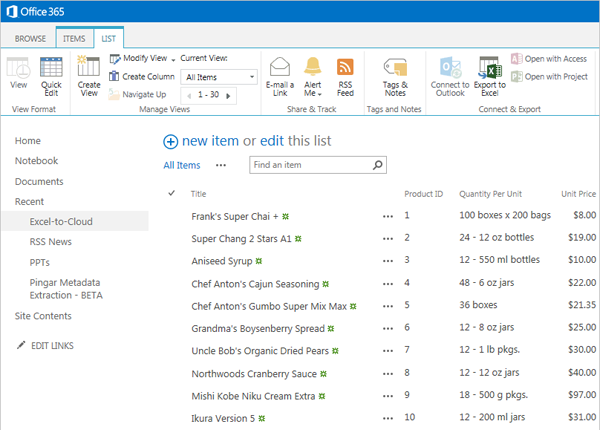Open E-mail a Link
Image resolution: width=600 pixels, height=430 pixels.
pyautogui.click(x=280, y=75)
